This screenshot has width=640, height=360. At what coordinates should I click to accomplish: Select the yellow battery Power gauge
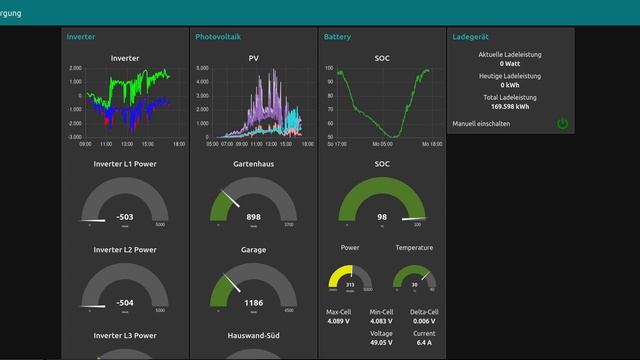[350, 278]
